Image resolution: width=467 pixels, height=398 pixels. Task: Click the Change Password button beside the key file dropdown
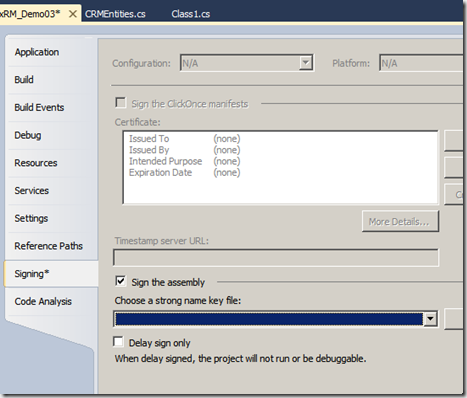[x=454, y=319]
